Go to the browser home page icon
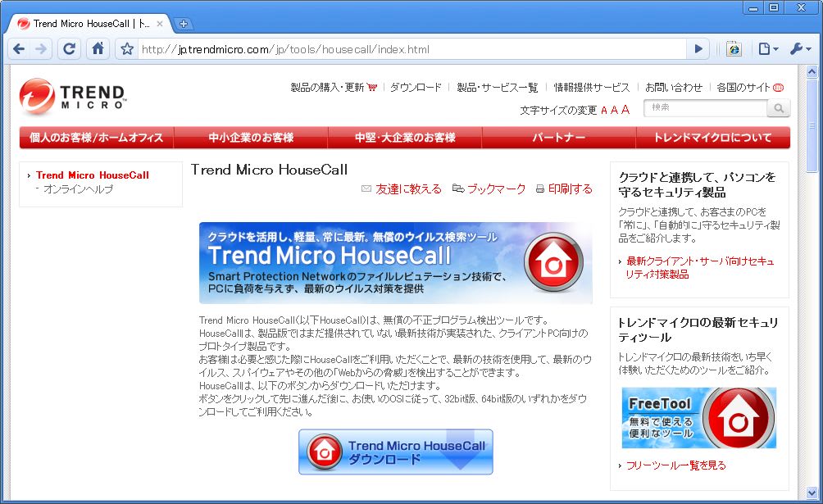 tap(98, 49)
